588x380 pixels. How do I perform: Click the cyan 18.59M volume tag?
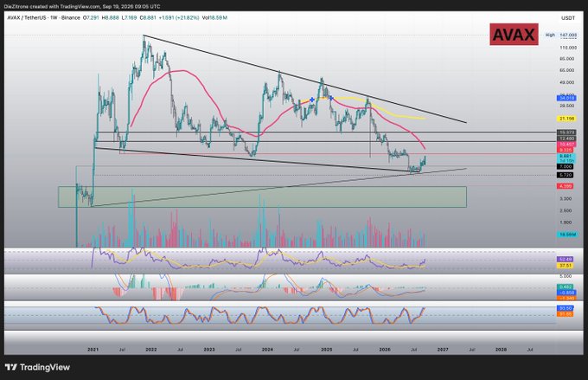click(566, 235)
